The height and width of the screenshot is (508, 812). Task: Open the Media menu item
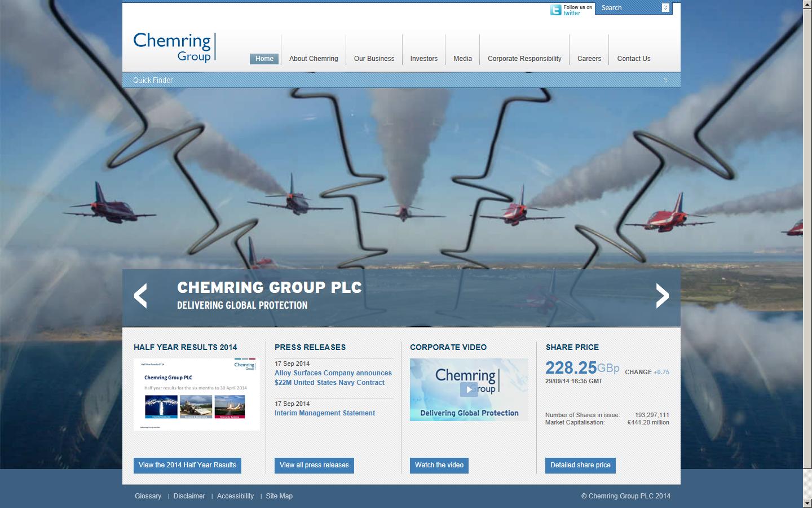[x=462, y=58]
